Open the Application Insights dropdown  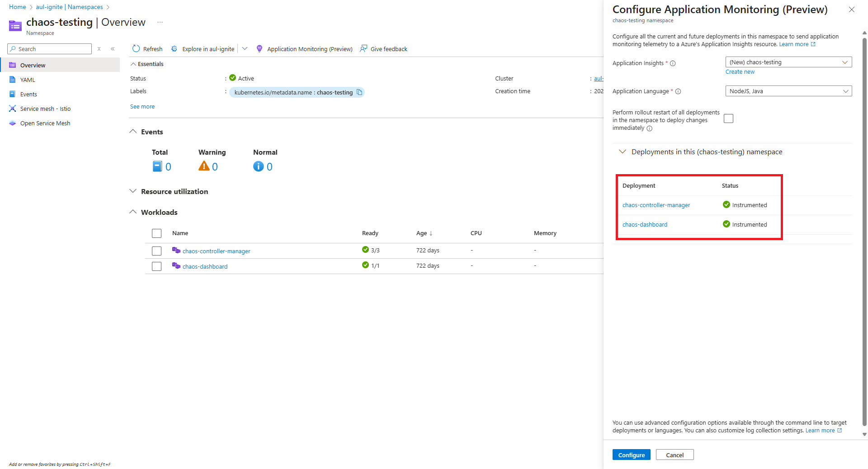(788, 62)
